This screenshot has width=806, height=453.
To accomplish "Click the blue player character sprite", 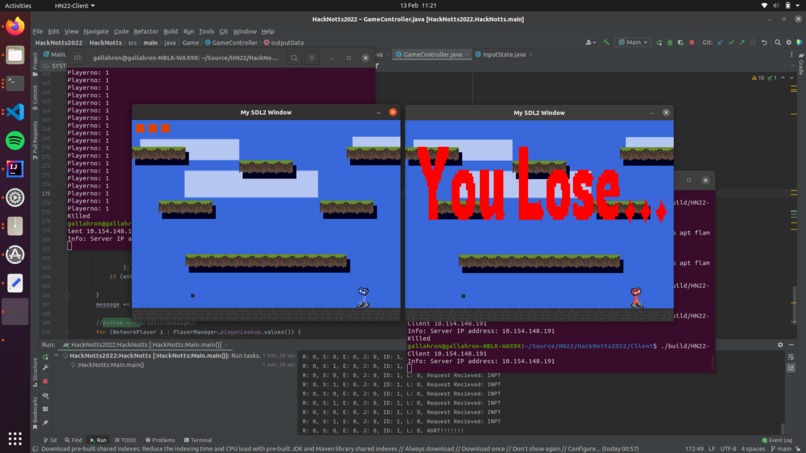I will pos(363,298).
